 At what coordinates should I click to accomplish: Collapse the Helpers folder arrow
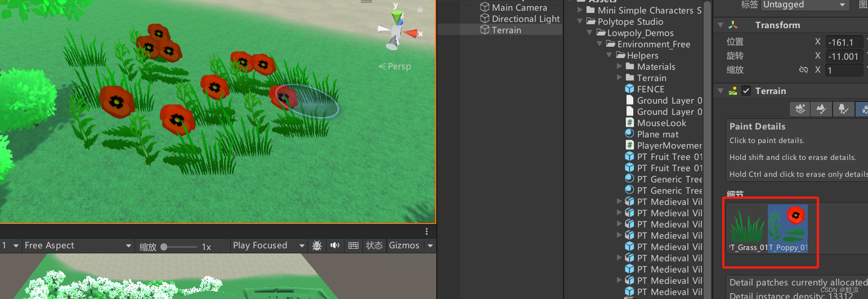(x=610, y=55)
